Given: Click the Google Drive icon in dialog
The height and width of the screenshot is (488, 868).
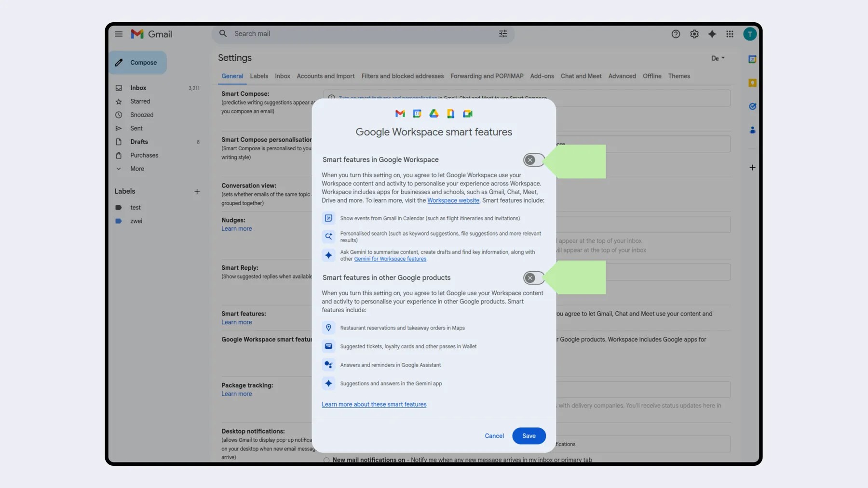Looking at the screenshot, I should 434,114.
